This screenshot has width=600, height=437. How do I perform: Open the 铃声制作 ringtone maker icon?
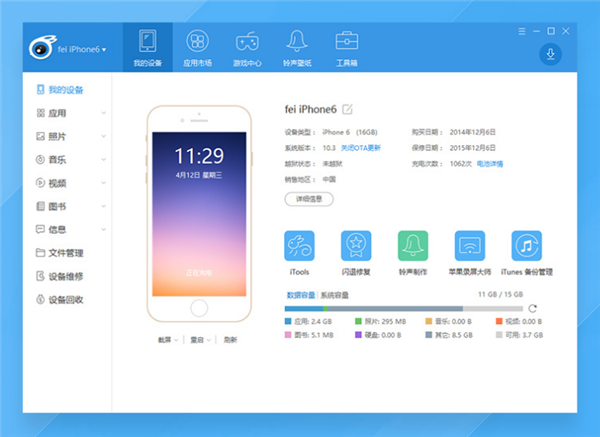pos(413,246)
